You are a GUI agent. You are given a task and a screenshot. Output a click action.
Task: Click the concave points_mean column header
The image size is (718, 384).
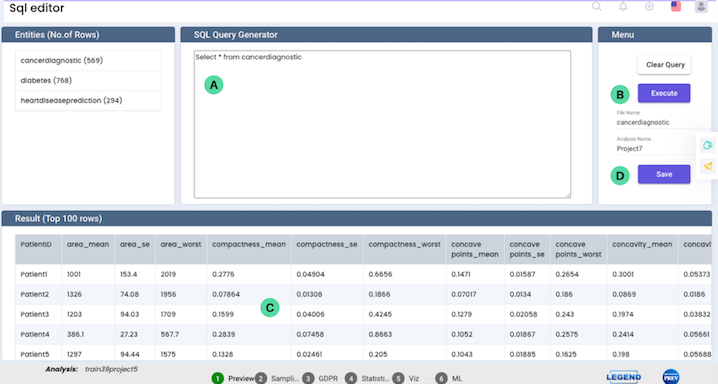475,249
